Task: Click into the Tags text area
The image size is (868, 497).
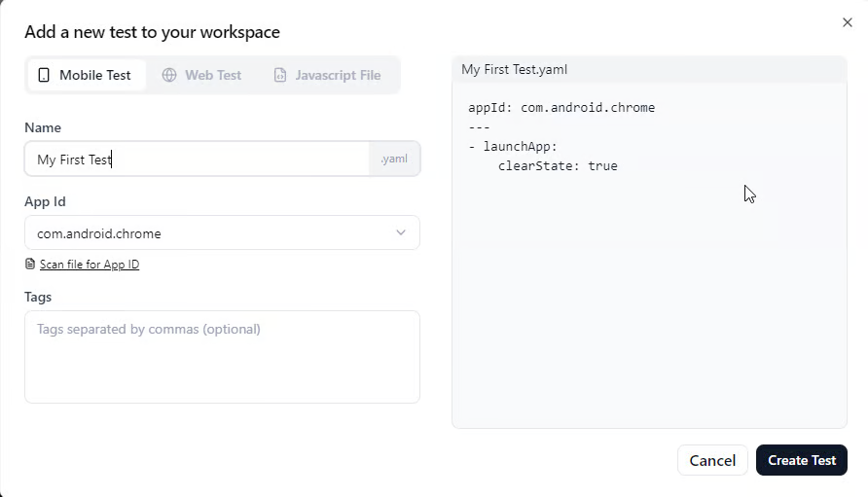Action: click(x=222, y=357)
